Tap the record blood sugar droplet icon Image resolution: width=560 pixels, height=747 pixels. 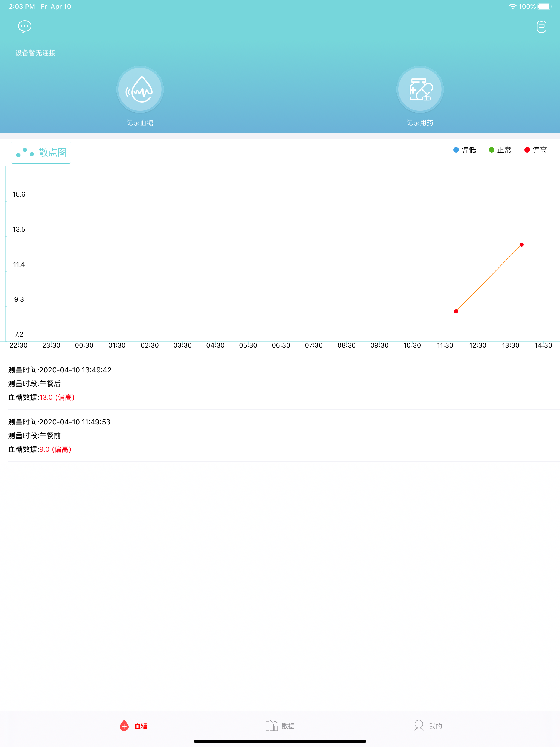[x=140, y=89]
